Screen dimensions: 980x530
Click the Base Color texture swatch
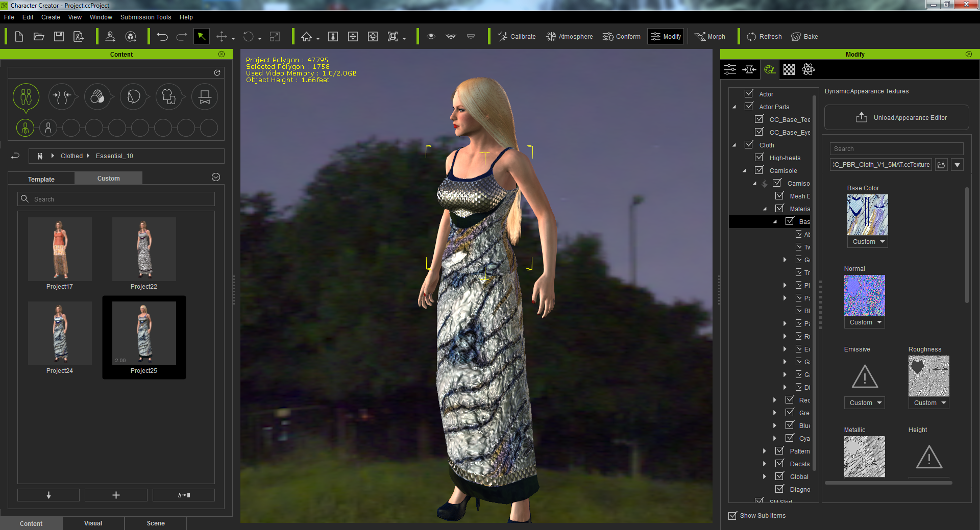868,215
